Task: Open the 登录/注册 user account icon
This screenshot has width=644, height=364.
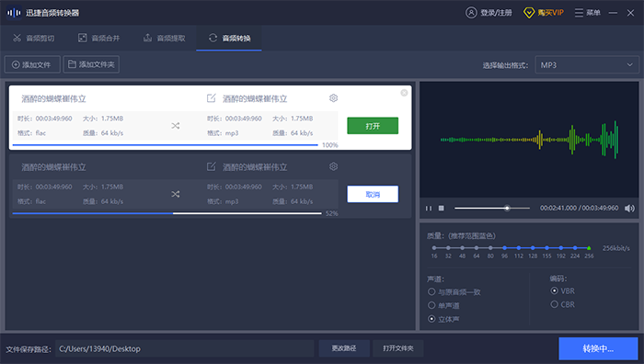Action: point(471,13)
